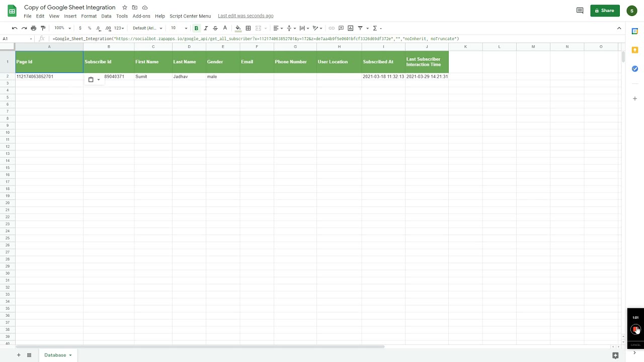The width and height of the screenshot is (644, 362).
Task: Click the plus icon in the side panel
Action: click(x=635, y=99)
